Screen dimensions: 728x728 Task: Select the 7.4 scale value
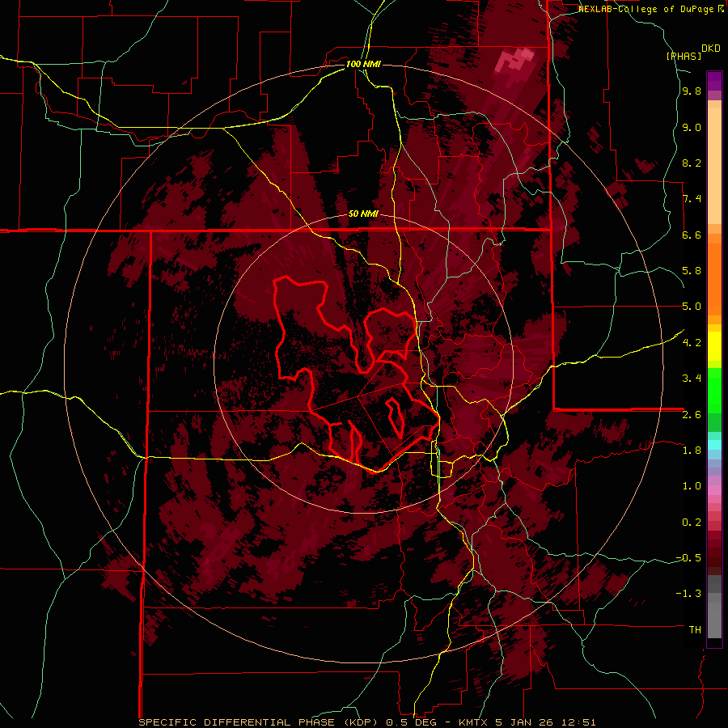(x=692, y=199)
